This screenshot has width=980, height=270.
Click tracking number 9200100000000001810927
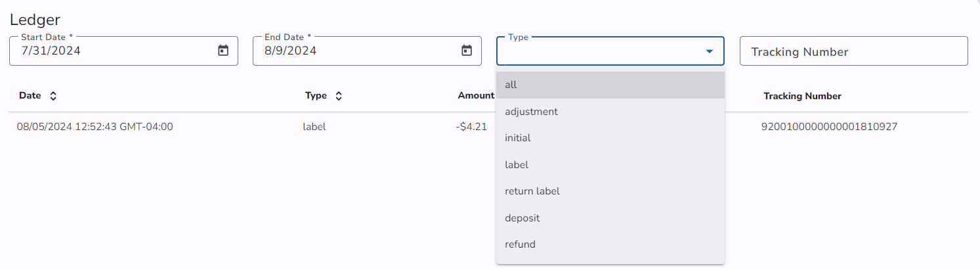pyautogui.click(x=828, y=127)
